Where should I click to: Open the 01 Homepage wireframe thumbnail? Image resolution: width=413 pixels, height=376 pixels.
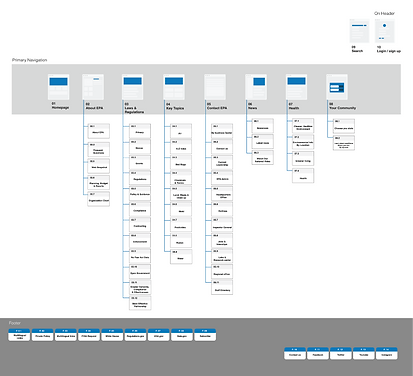[x=58, y=87]
